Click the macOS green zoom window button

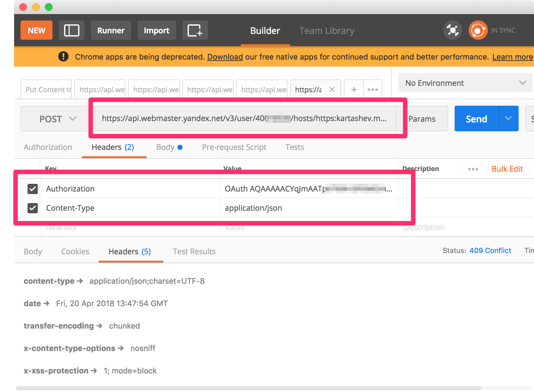coord(49,7)
